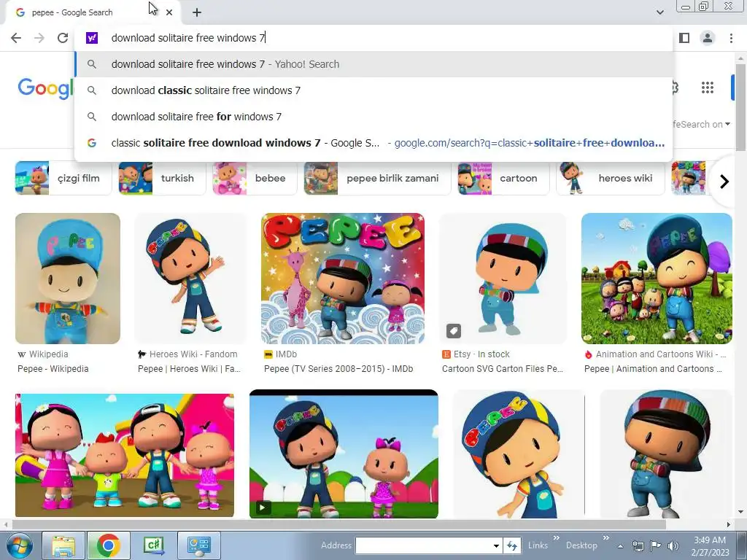Image resolution: width=747 pixels, height=560 pixels.
Task: Open the Google apps grid
Action: click(708, 87)
